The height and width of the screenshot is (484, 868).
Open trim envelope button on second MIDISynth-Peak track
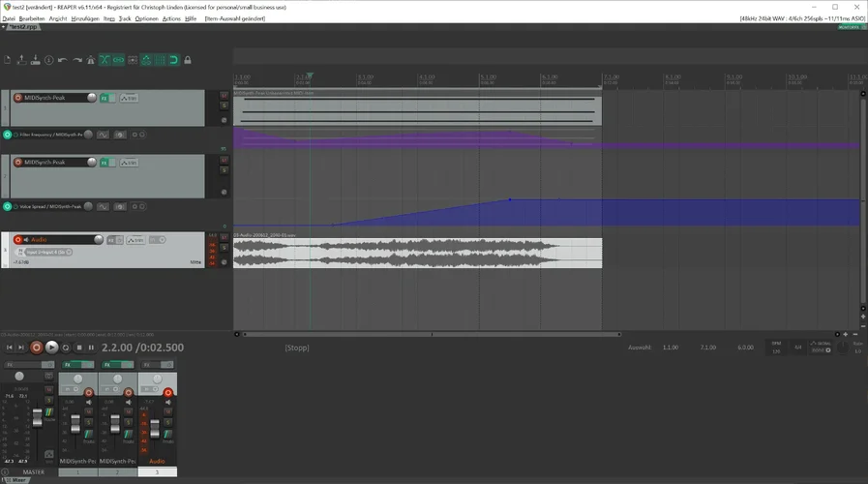pos(129,163)
